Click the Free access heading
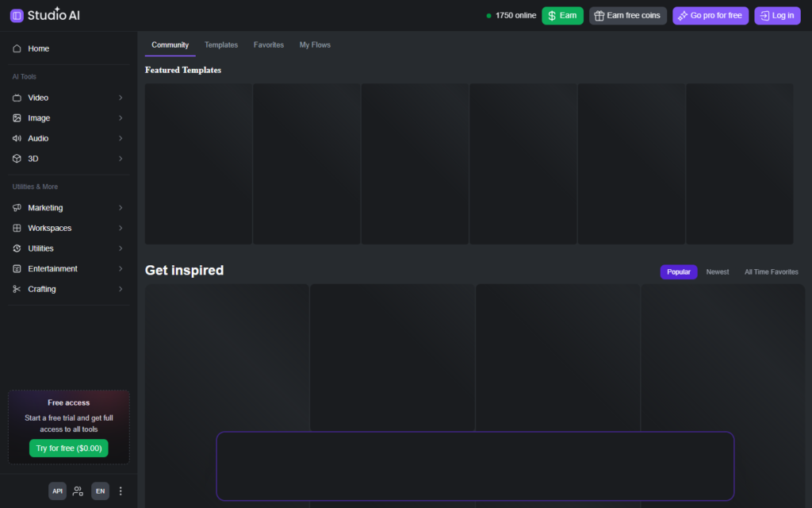The image size is (812, 508). pyautogui.click(x=69, y=402)
